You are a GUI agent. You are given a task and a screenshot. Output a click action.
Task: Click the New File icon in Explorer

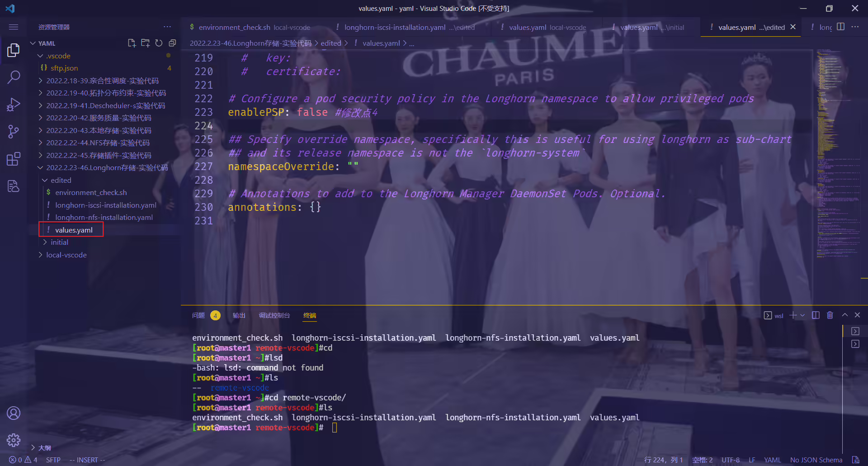coord(132,43)
